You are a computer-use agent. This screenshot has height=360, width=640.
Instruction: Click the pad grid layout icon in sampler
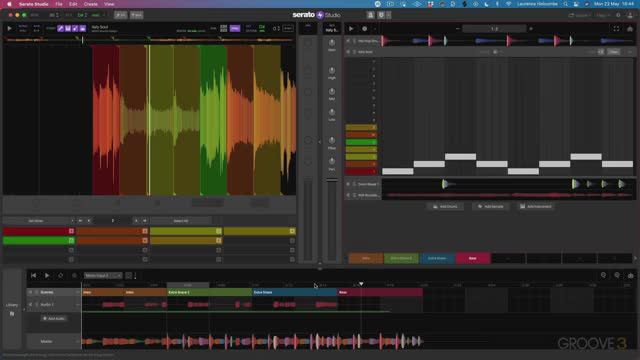click(224, 28)
